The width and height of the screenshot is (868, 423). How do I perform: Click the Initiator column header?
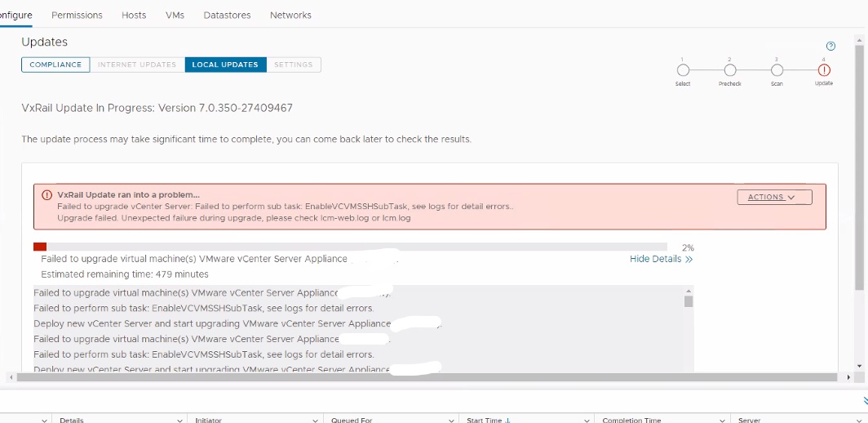pos(209,421)
